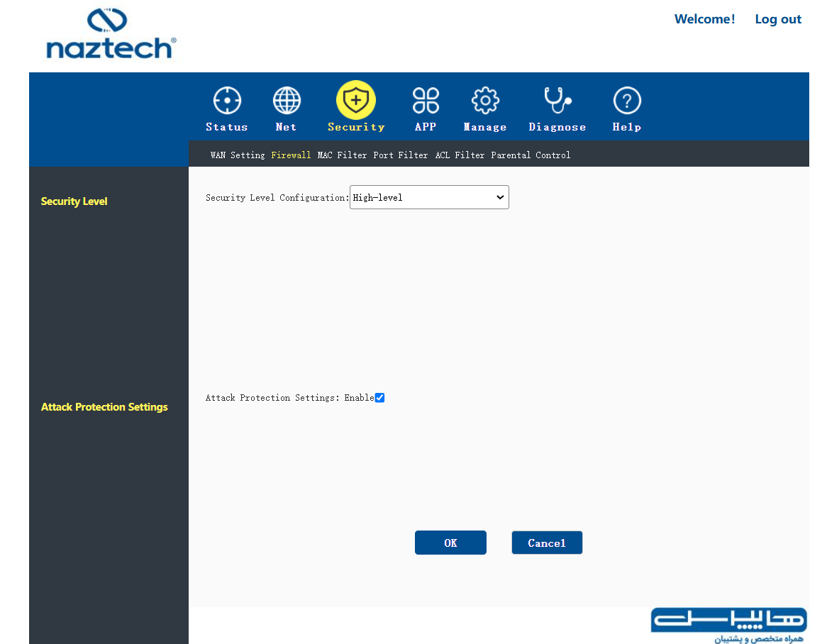This screenshot has height=644, width=827.
Task: Toggle Attack Protection Settings Enable checkbox
Action: click(x=379, y=398)
